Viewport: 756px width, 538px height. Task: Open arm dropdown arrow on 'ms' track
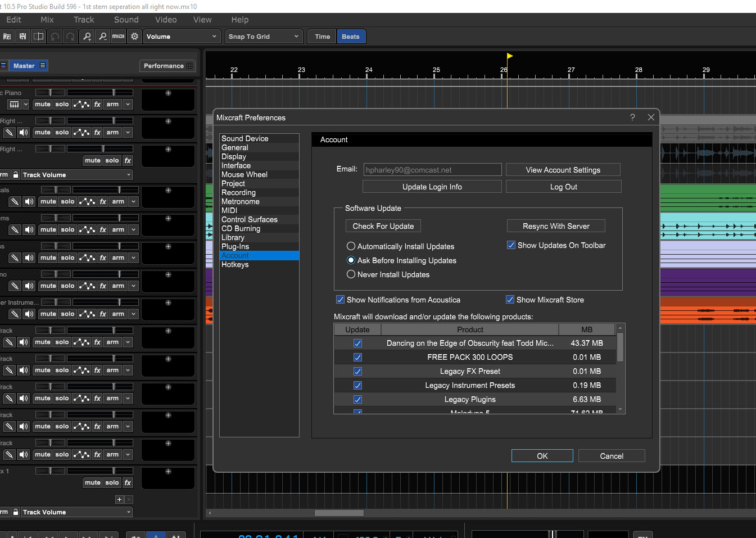(134, 230)
